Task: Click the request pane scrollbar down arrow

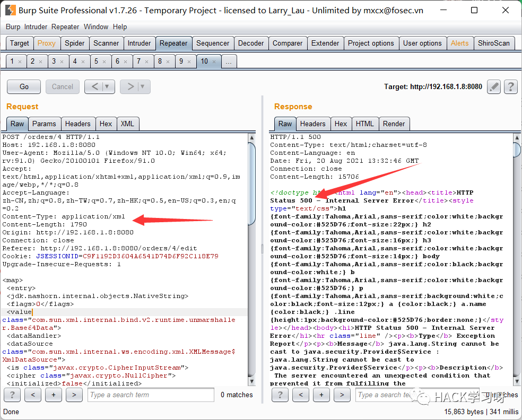Action: coord(251,381)
